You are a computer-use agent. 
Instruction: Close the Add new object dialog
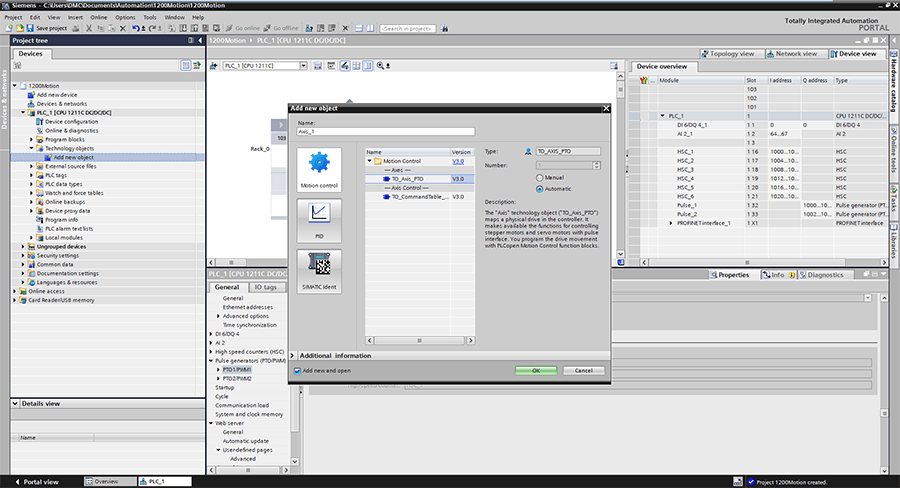tap(606, 108)
